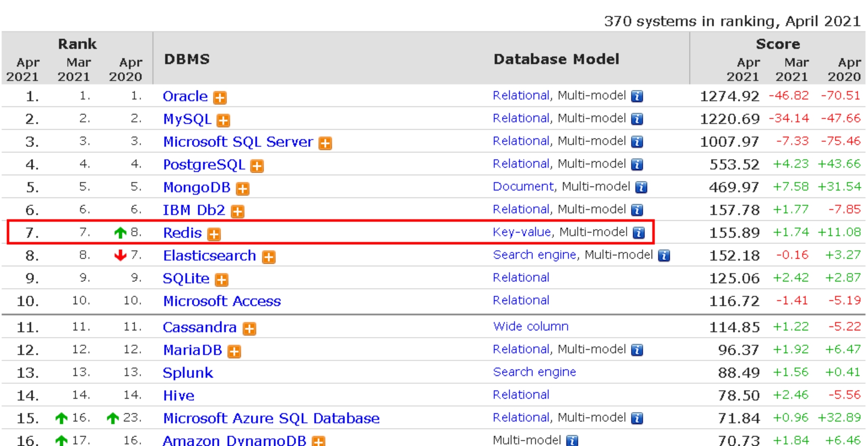Click the info icon in MongoDB's row
The width and height of the screenshot is (868, 446).
click(641, 187)
